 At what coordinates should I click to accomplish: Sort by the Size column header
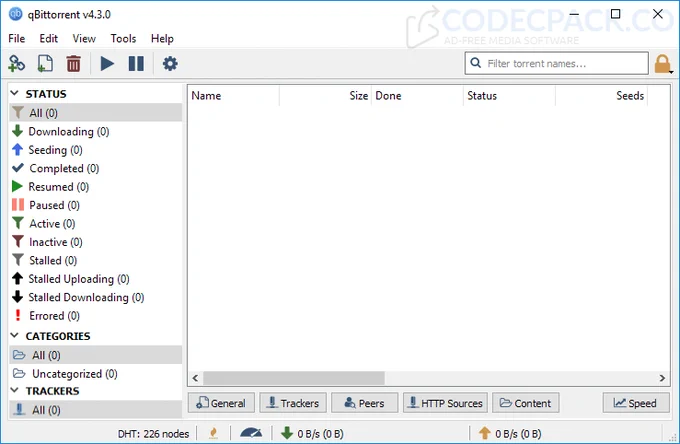pos(326,96)
